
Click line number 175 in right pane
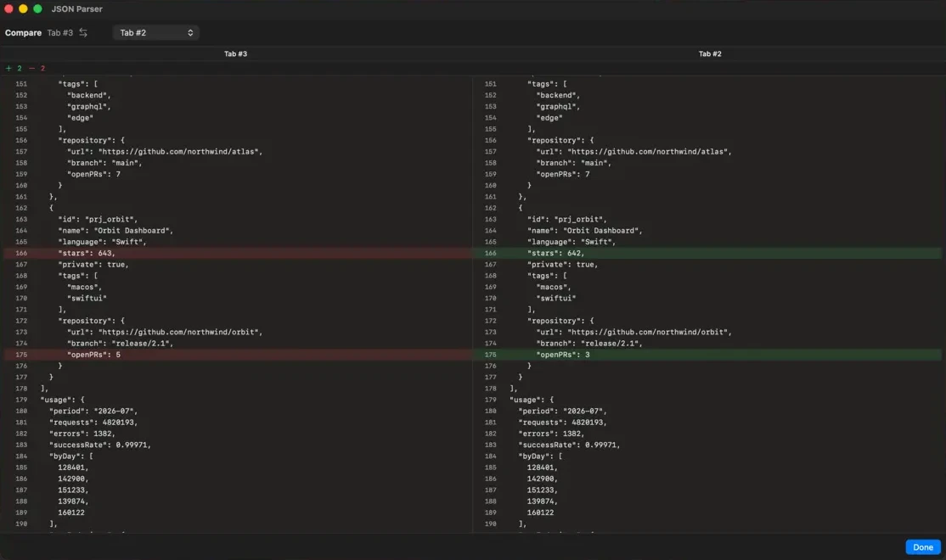[491, 355]
